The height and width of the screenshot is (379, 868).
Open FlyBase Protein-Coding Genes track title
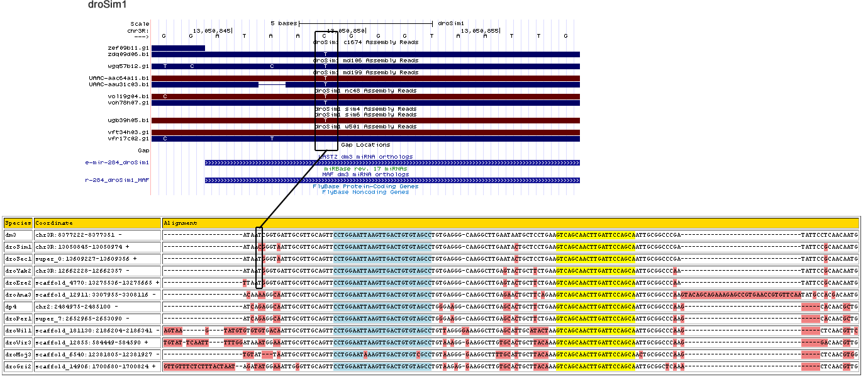pos(365,186)
